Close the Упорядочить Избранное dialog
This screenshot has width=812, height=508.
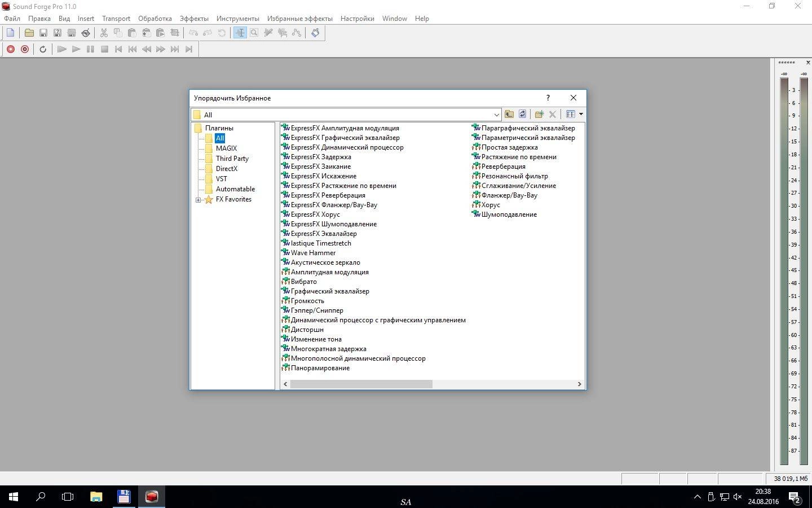click(x=573, y=98)
